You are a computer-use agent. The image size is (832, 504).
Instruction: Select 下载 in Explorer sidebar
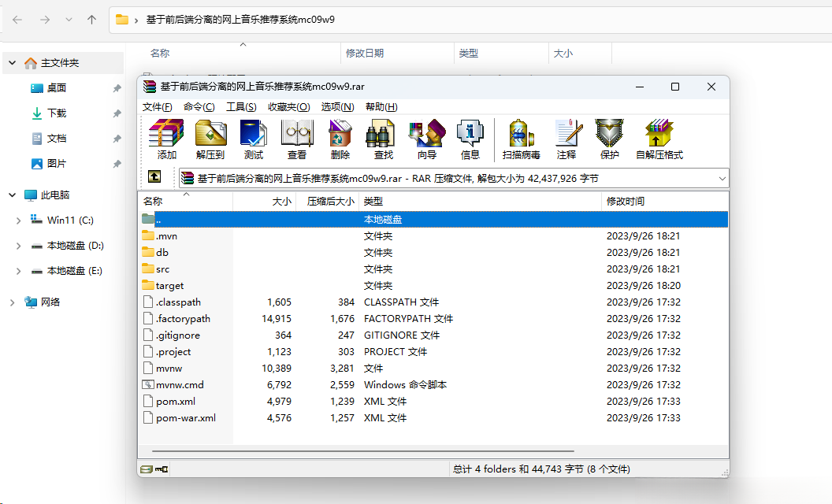coord(56,113)
